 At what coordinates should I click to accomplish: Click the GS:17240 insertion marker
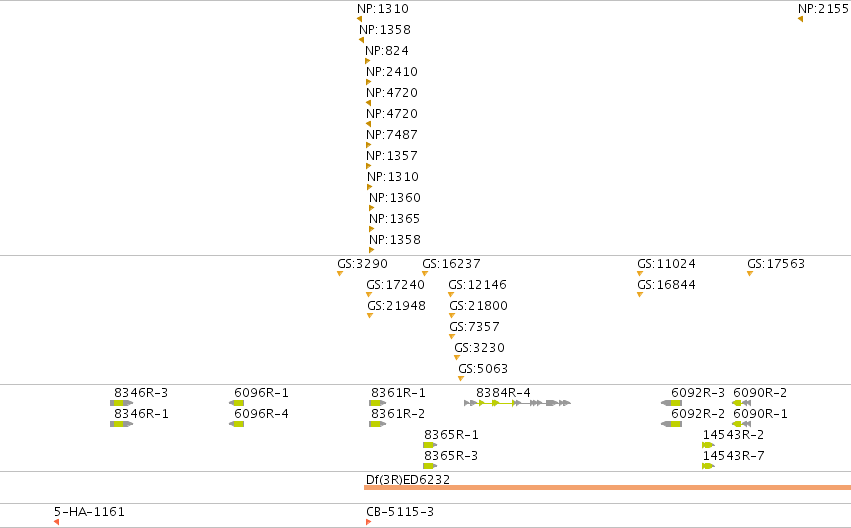coord(369,295)
